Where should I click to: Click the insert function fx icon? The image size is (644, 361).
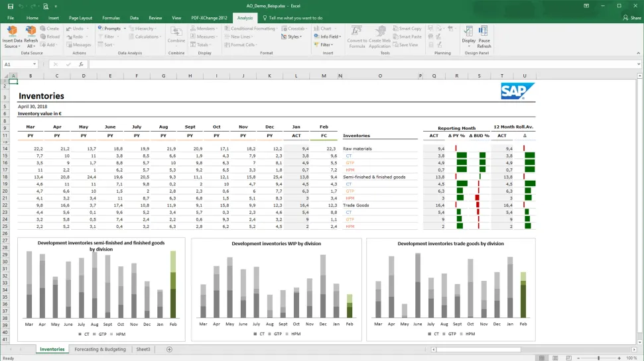point(81,64)
